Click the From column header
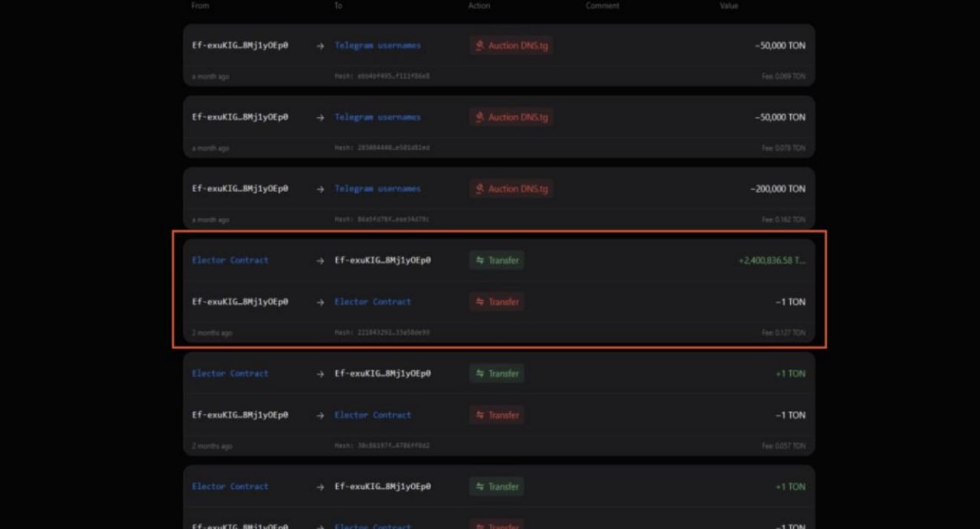This screenshot has height=529, width=980. coord(200,6)
